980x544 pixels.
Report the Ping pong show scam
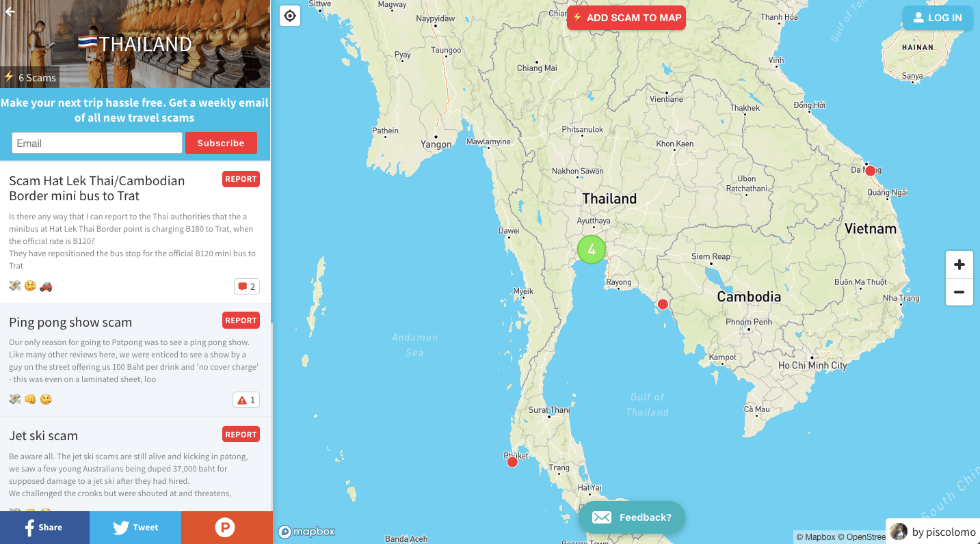(x=241, y=320)
